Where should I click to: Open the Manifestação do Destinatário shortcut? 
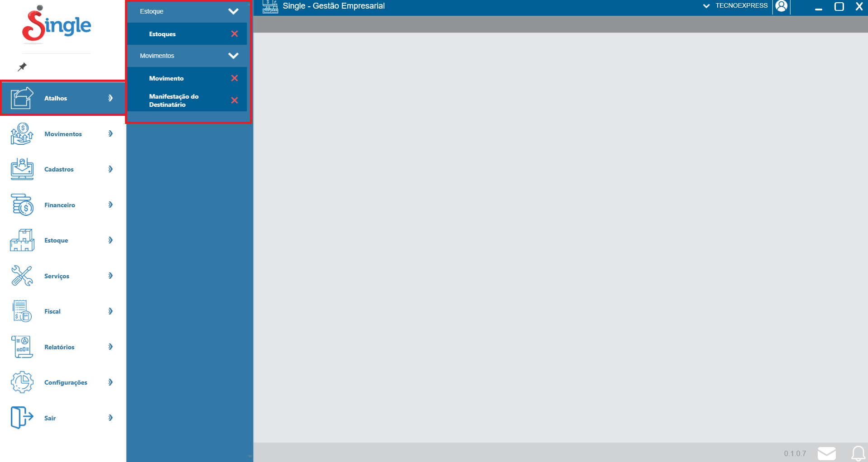click(x=174, y=100)
